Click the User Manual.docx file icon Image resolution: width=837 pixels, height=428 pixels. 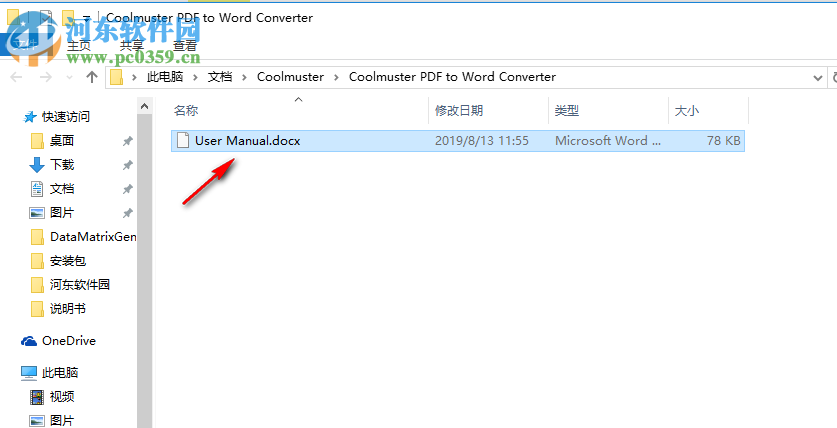pyautogui.click(x=183, y=141)
